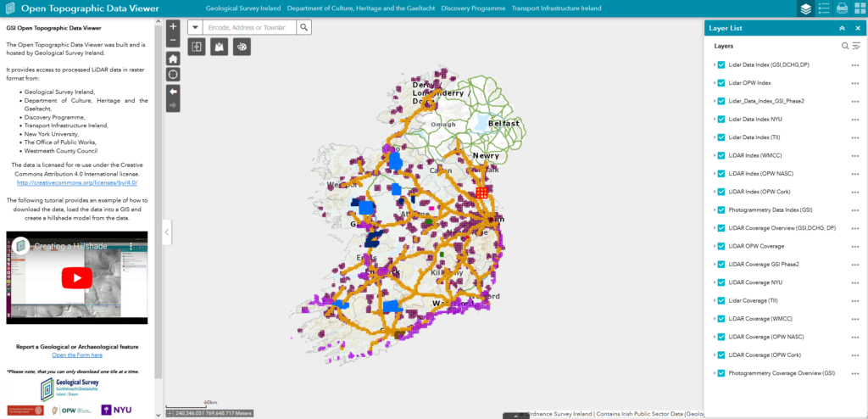Screen dimensions: 868x419
Task: Open options for Lidar Data Index NYU
Action: coord(855,119)
